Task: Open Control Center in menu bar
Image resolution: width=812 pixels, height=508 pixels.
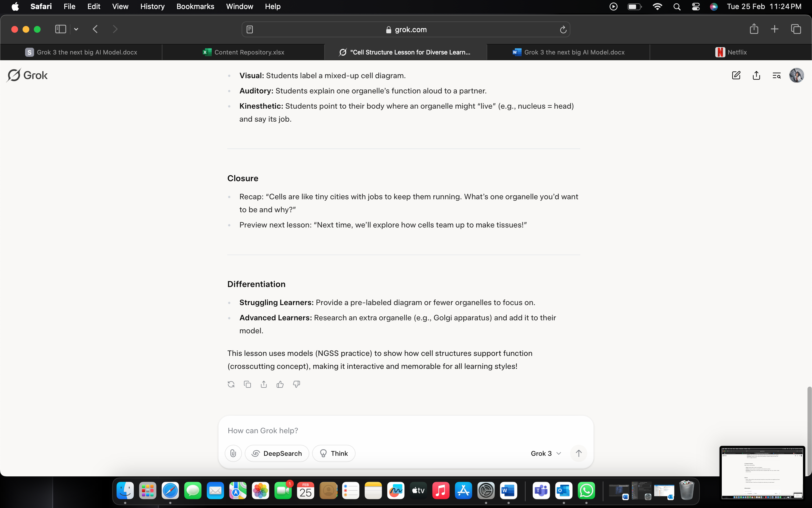Action: [x=696, y=7]
